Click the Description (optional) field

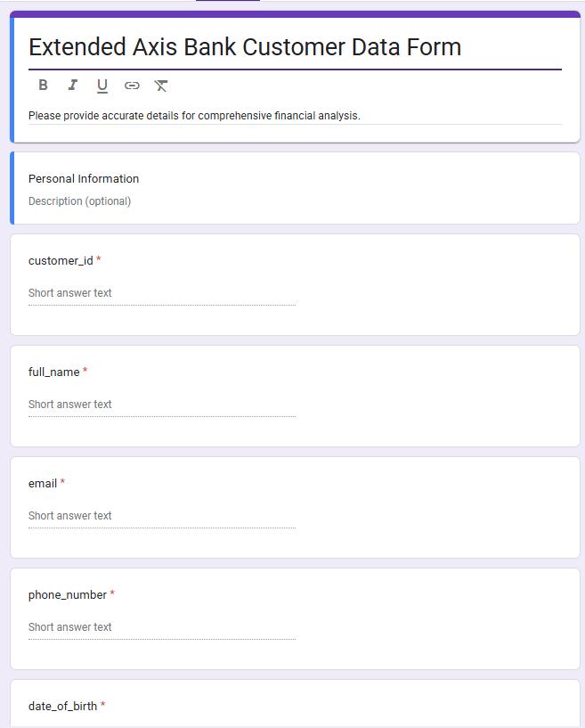(x=79, y=201)
